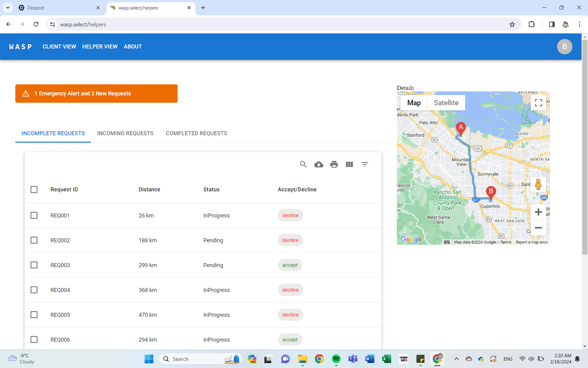
Task: Select the REQ003 row checkbox
Action: coord(34,265)
